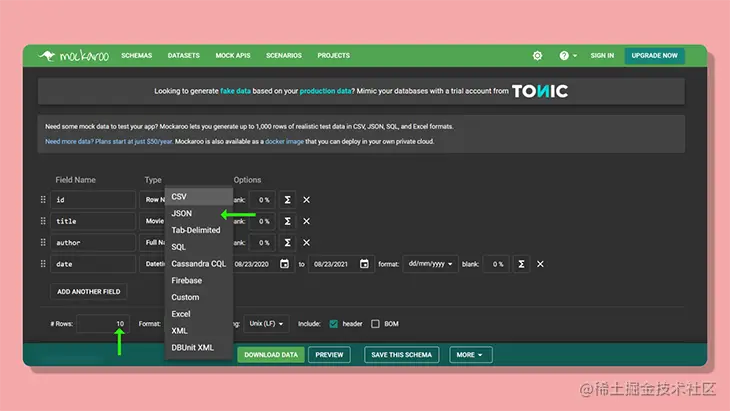Open 'Need more data? Plans start' link
The image size is (730, 411).
108,141
